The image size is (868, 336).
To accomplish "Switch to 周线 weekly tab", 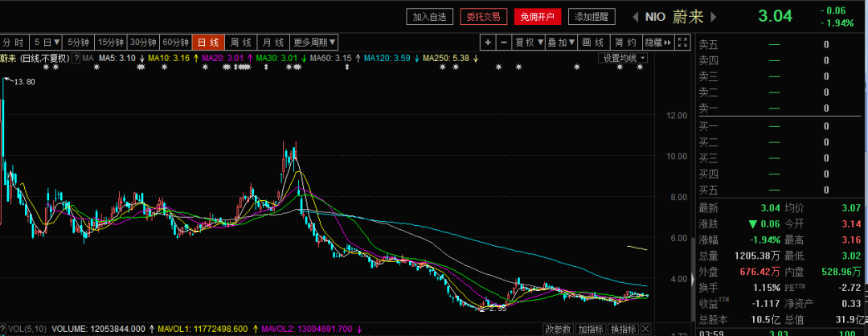I will [x=241, y=43].
